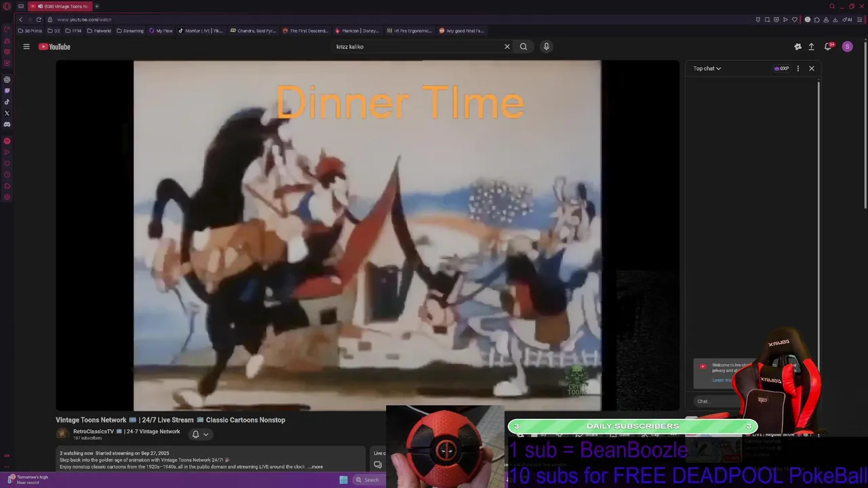This screenshot has height=488, width=868.
Task: Open the browser AI assistant icon
Action: click(x=848, y=20)
